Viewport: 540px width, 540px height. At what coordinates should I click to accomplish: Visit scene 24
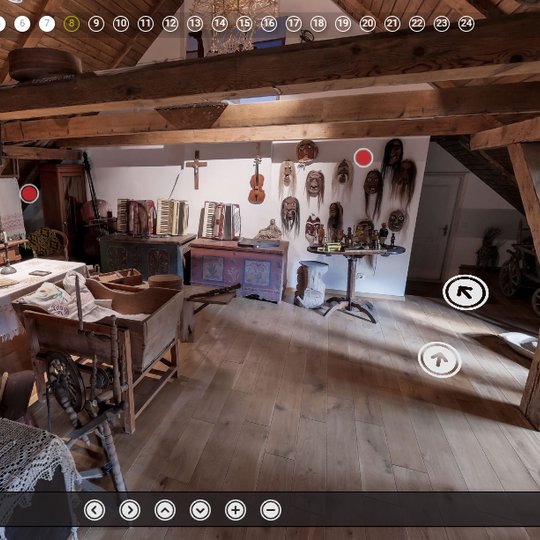pos(466,24)
